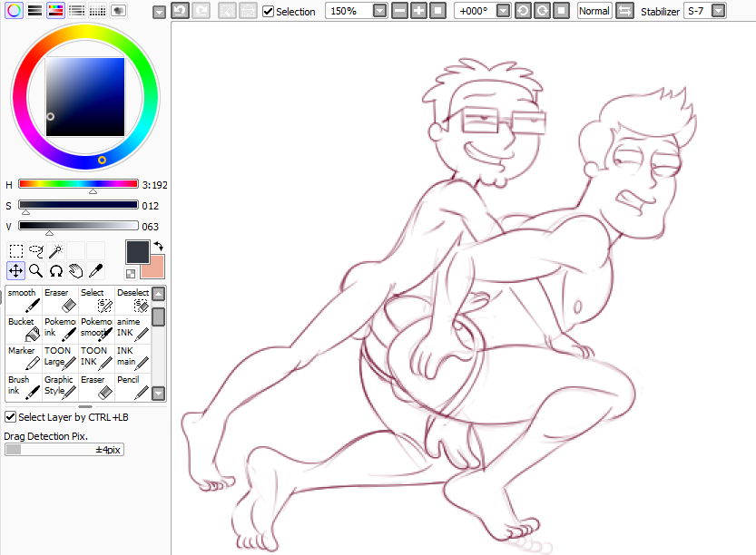
Task: Select the magnifier Zoom tool
Action: coord(36,270)
